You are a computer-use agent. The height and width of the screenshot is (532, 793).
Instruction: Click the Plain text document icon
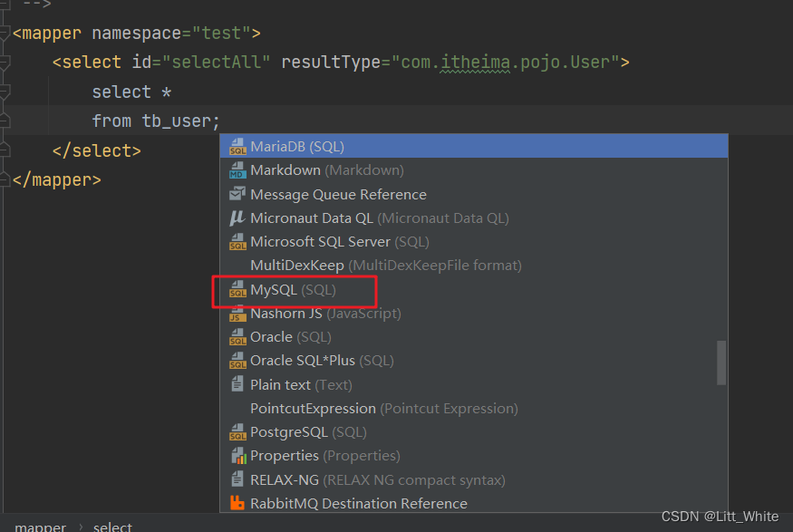(x=237, y=384)
